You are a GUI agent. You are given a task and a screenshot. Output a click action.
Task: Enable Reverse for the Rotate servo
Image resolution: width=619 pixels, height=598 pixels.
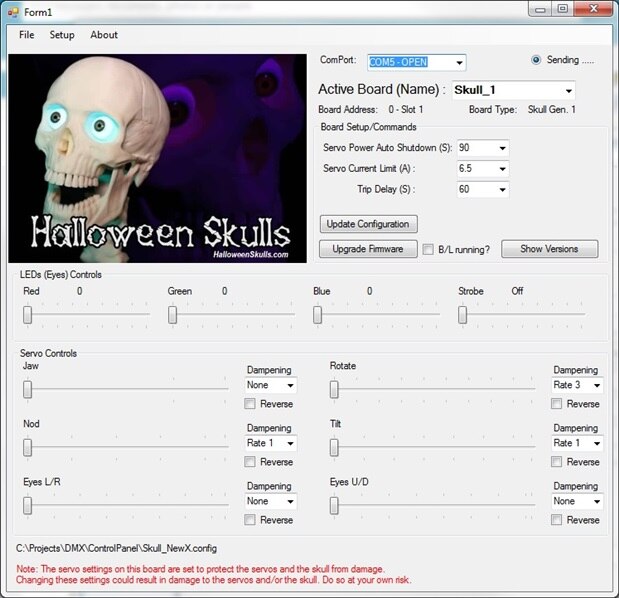pyautogui.click(x=556, y=404)
